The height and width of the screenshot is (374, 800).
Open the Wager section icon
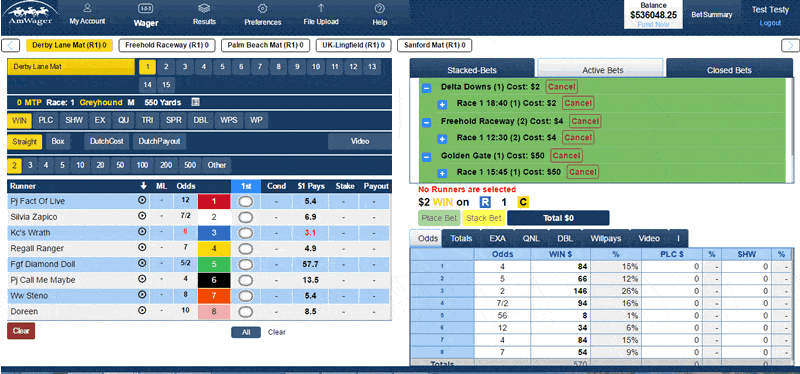(146, 8)
